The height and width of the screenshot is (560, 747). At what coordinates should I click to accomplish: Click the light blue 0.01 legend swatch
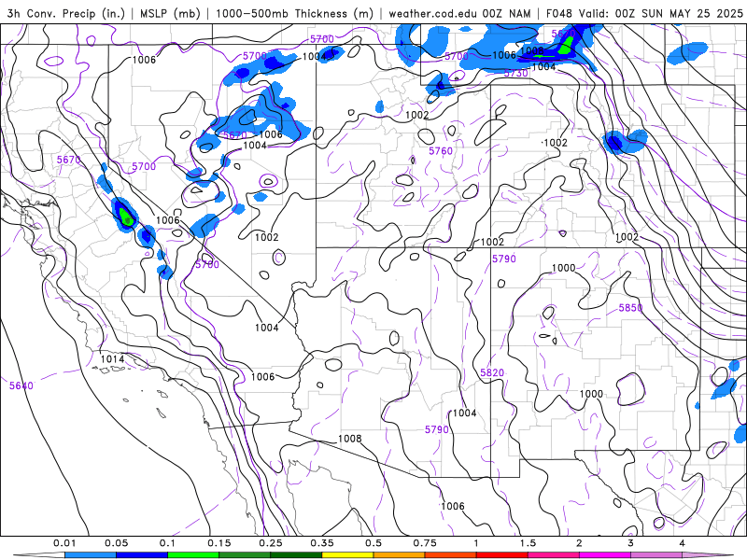tap(91, 555)
